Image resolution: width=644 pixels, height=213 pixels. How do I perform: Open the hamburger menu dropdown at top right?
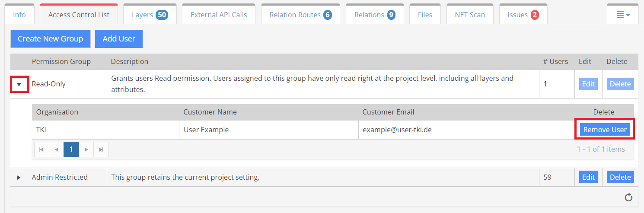623,15
